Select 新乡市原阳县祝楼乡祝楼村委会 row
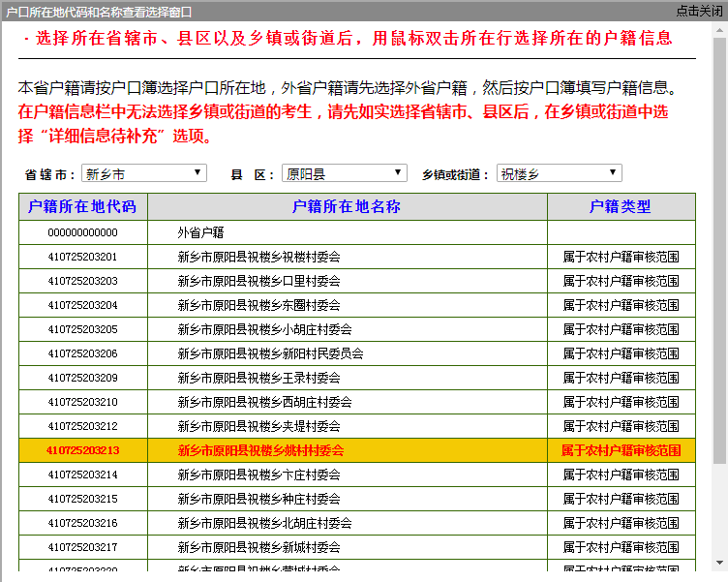This screenshot has height=582, width=728. (x=348, y=257)
